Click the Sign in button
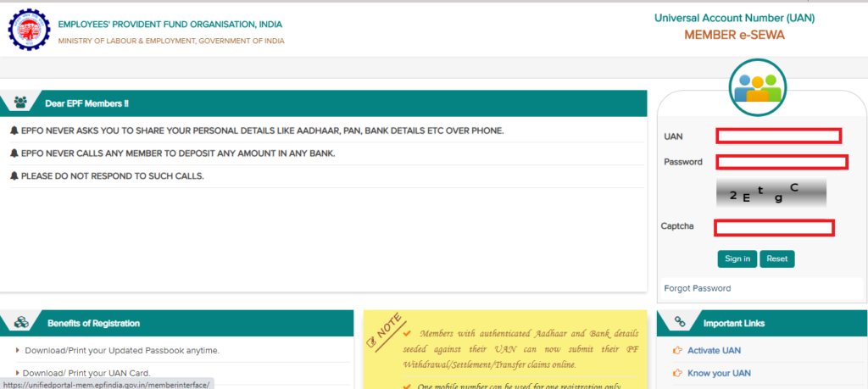This screenshot has height=389, width=868. [737, 259]
